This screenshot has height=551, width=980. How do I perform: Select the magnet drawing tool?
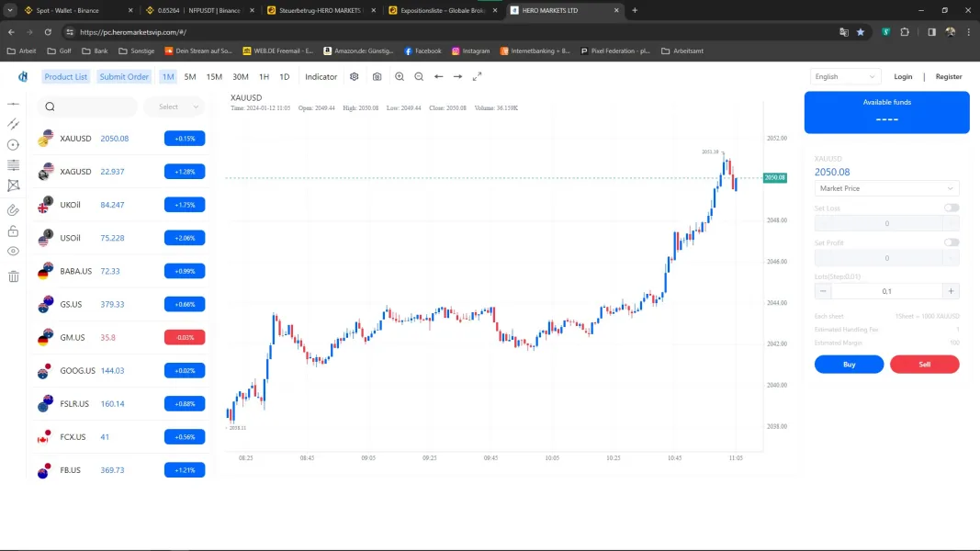13,210
